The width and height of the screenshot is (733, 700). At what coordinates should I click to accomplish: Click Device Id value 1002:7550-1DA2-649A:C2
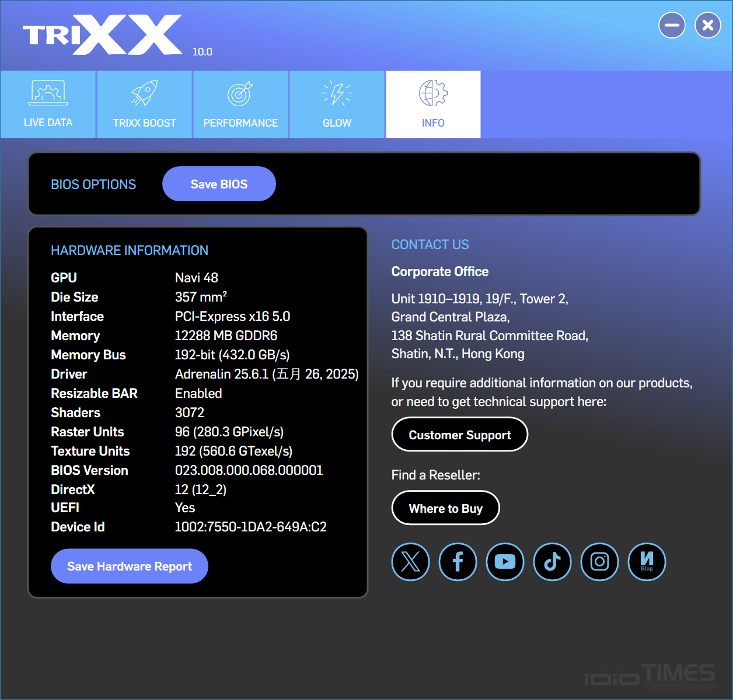tap(251, 527)
